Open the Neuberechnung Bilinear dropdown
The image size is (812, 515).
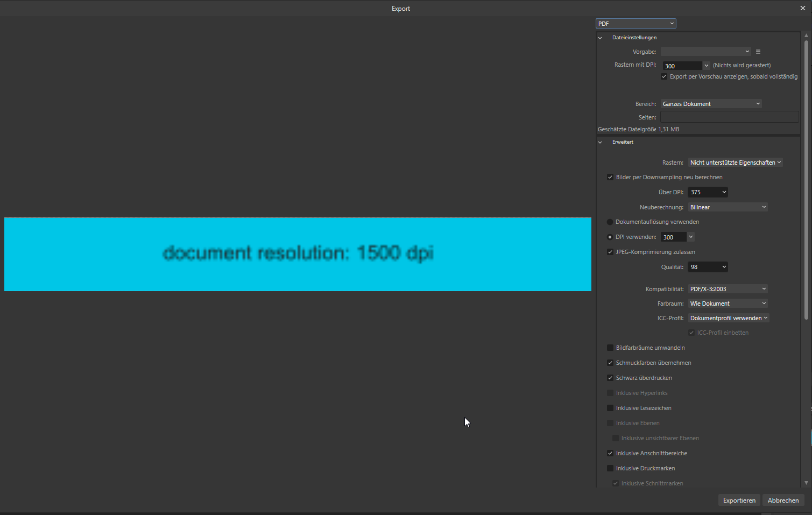(728, 207)
